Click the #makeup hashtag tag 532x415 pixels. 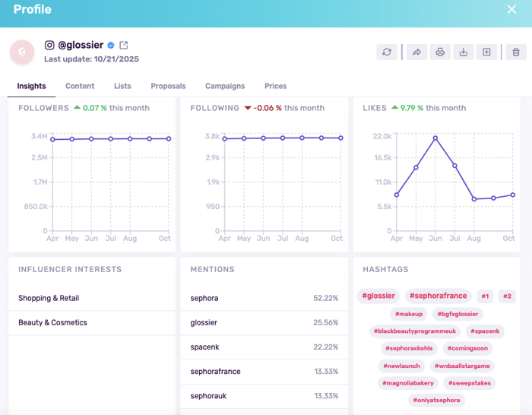coord(409,314)
